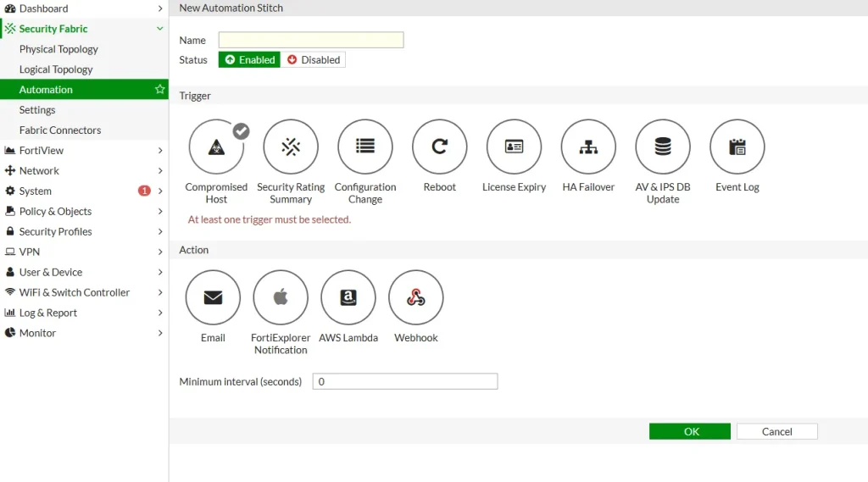This screenshot has height=482, width=868.
Task: Select the AWS Lambda action icon
Action: coord(348,297)
